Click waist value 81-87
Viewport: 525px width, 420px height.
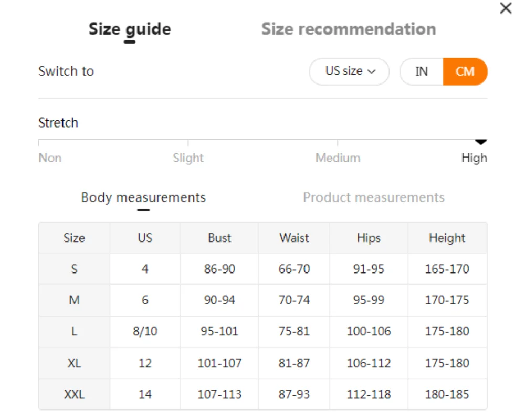(x=294, y=363)
